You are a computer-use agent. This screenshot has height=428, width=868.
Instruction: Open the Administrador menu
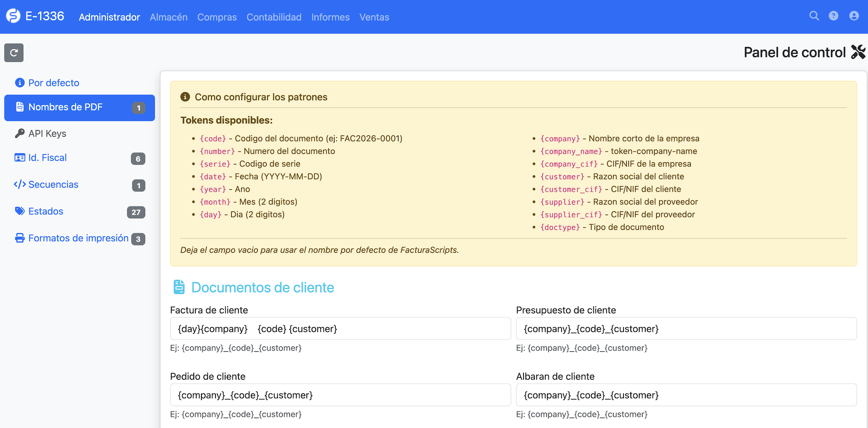point(109,17)
